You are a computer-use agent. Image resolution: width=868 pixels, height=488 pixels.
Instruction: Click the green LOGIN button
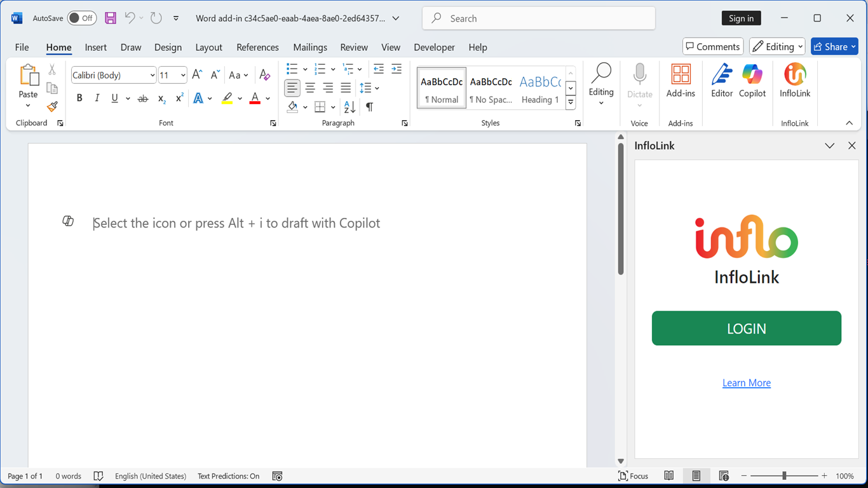(747, 329)
